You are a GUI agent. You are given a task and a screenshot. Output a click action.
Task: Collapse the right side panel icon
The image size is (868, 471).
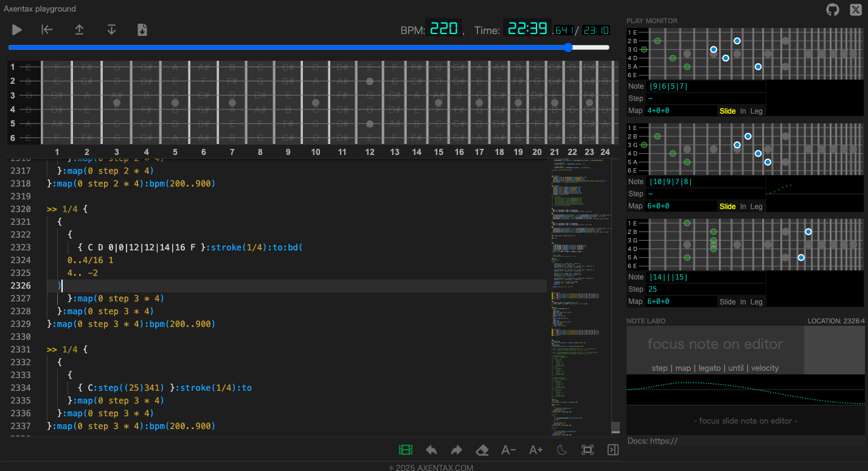tap(613, 450)
